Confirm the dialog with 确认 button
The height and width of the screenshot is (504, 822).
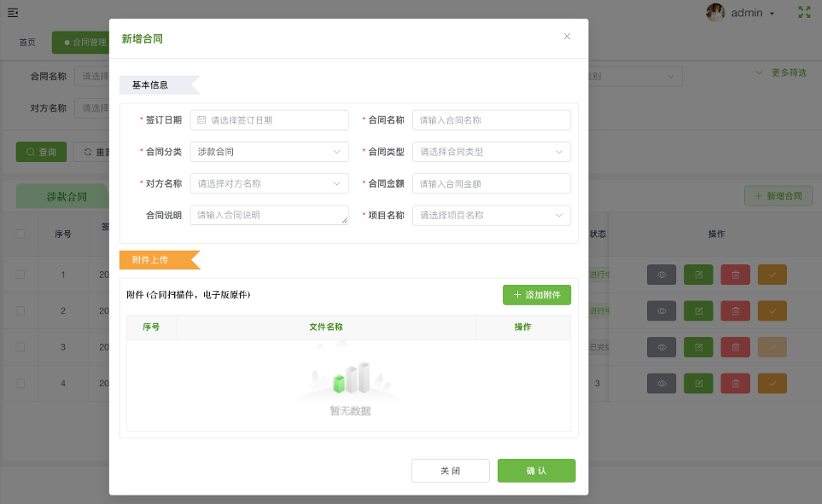(x=536, y=470)
